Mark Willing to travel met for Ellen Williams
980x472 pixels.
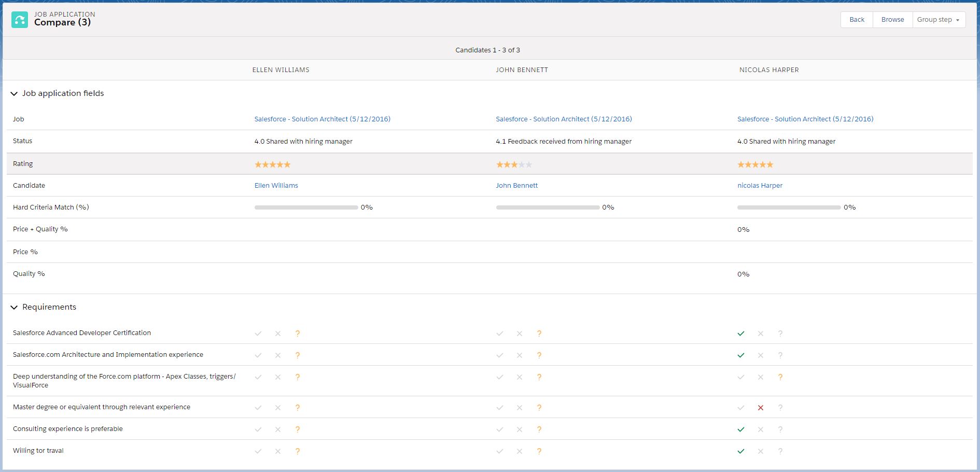pos(258,451)
